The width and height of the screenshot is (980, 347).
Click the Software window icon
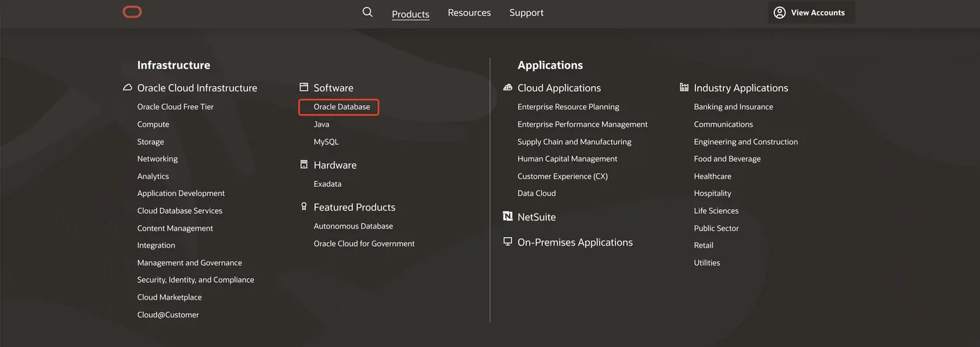pyautogui.click(x=304, y=87)
